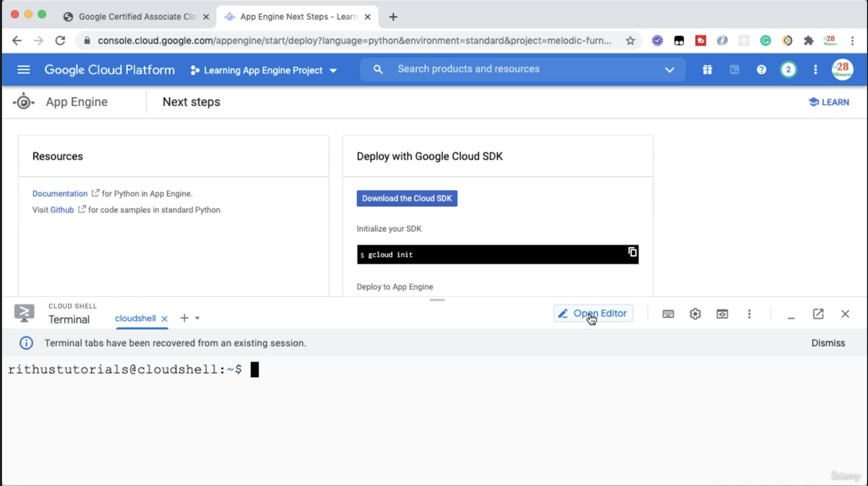868x486 pixels.
Task: Click the Open Editor button
Action: [593, 314]
